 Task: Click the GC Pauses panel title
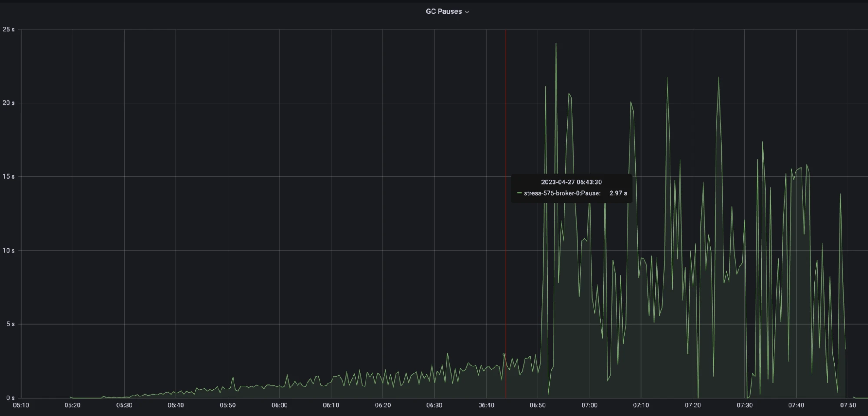[x=443, y=11]
